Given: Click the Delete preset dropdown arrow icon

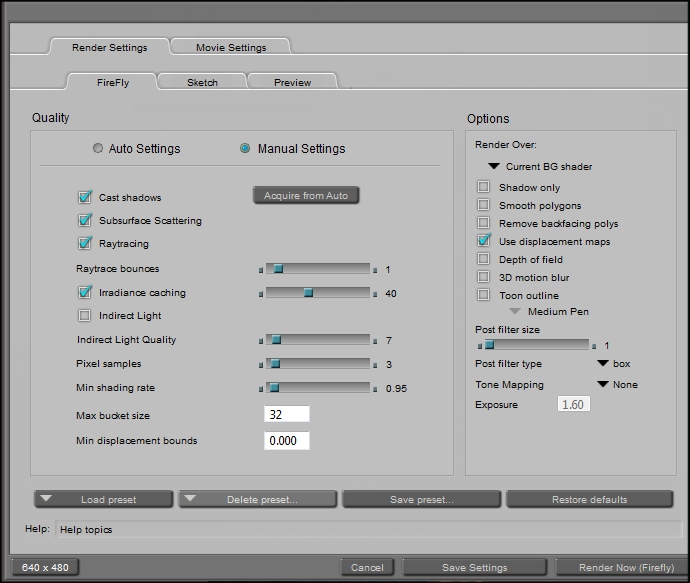Looking at the screenshot, I should [x=190, y=499].
